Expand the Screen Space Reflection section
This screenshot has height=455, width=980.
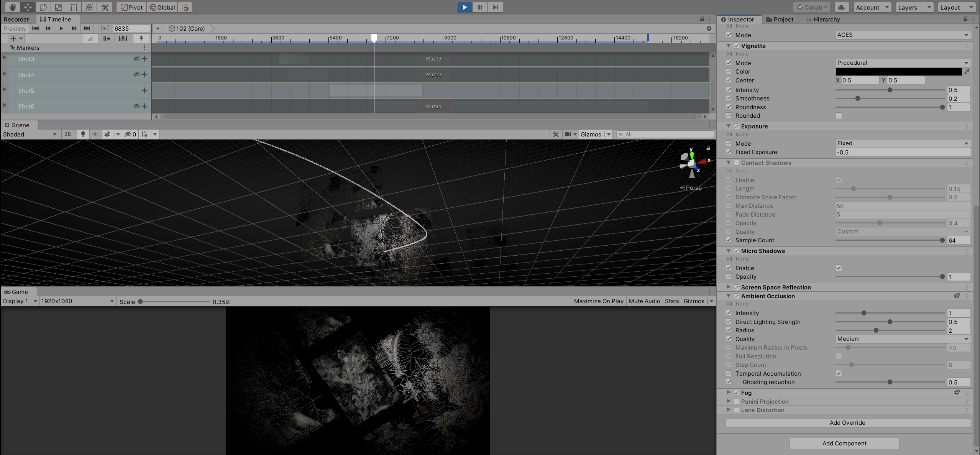(x=728, y=287)
